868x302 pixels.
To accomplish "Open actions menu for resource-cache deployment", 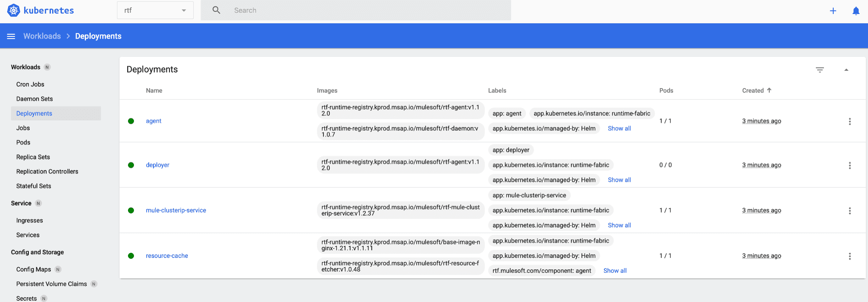I will (x=849, y=256).
